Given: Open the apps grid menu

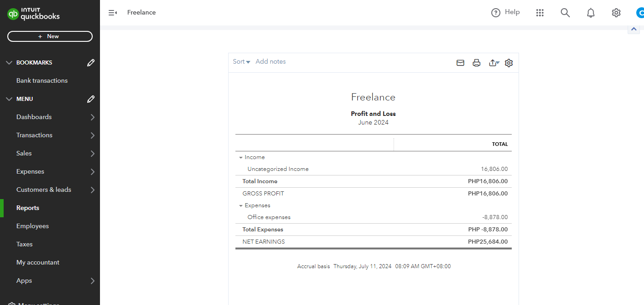Looking at the screenshot, I should tap(540, 13).
